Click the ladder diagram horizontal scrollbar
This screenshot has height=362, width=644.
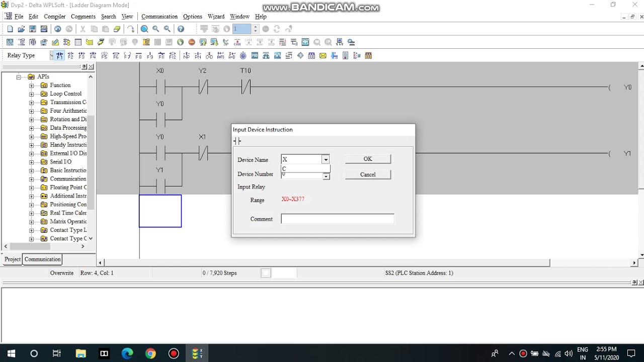pos(327,262)
